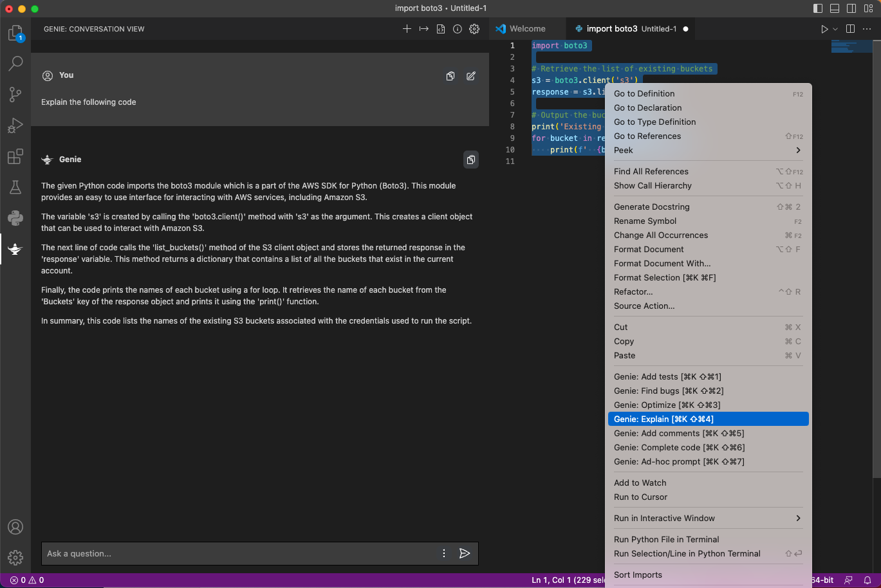Open Genie settings gear in conversation header
This screenshot has height=588, width=881.
point(474,29)
